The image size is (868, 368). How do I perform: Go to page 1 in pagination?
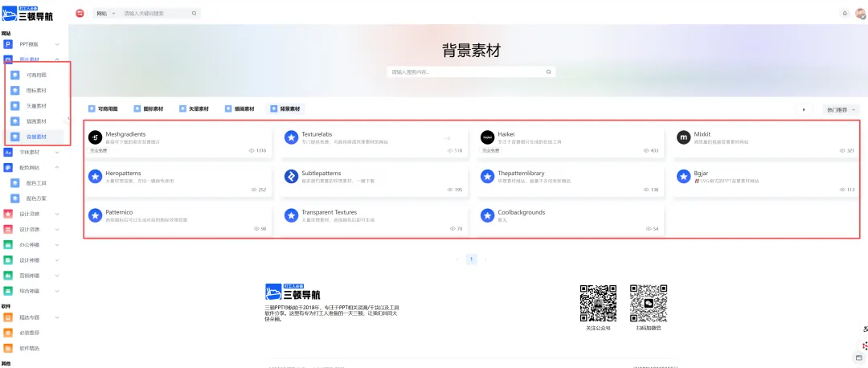[472, 259]
